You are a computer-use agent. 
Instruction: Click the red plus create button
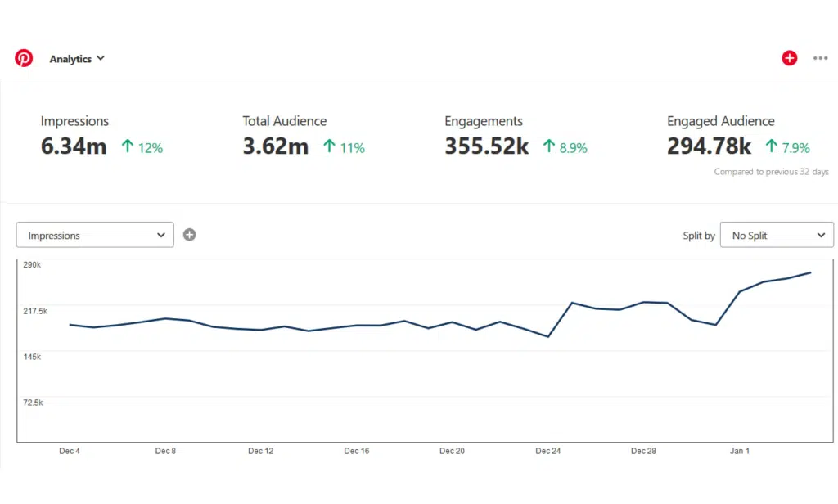(x=789, y=58)
